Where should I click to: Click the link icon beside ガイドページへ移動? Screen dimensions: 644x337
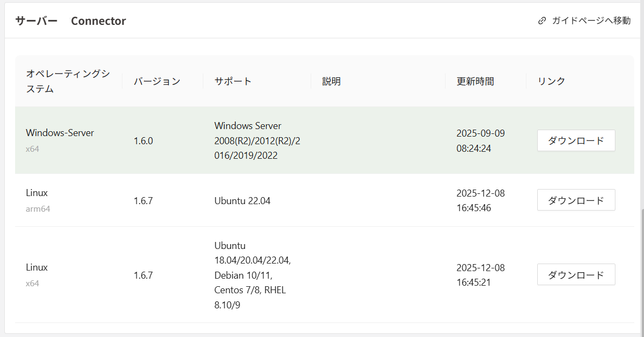[x=542, y=20]
